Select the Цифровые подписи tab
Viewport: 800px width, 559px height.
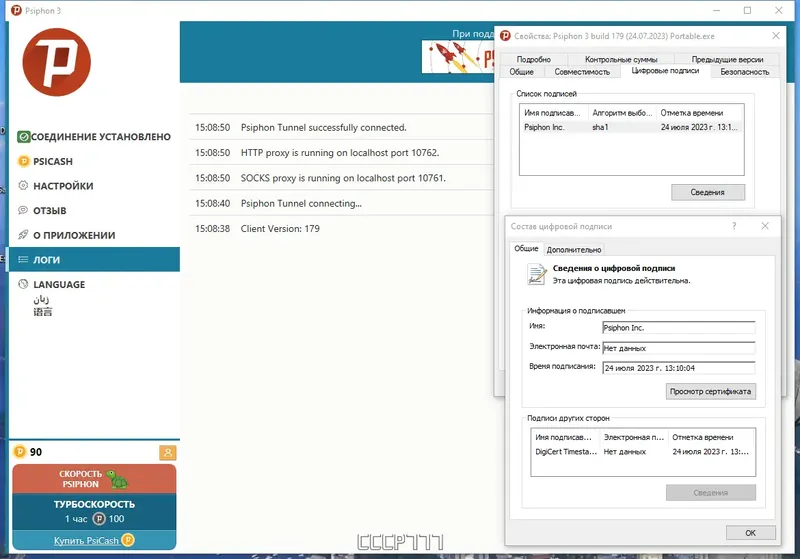[x=665, y=71]
